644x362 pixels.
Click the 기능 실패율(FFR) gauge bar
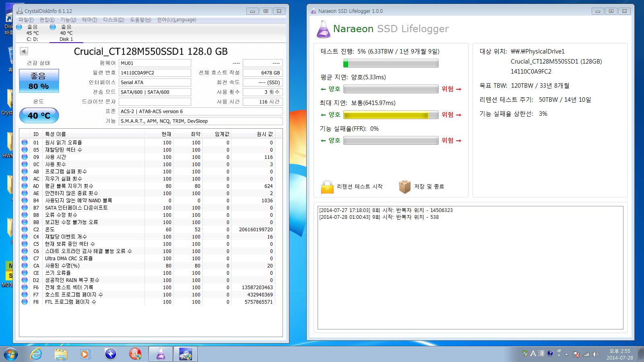(391, 140)
